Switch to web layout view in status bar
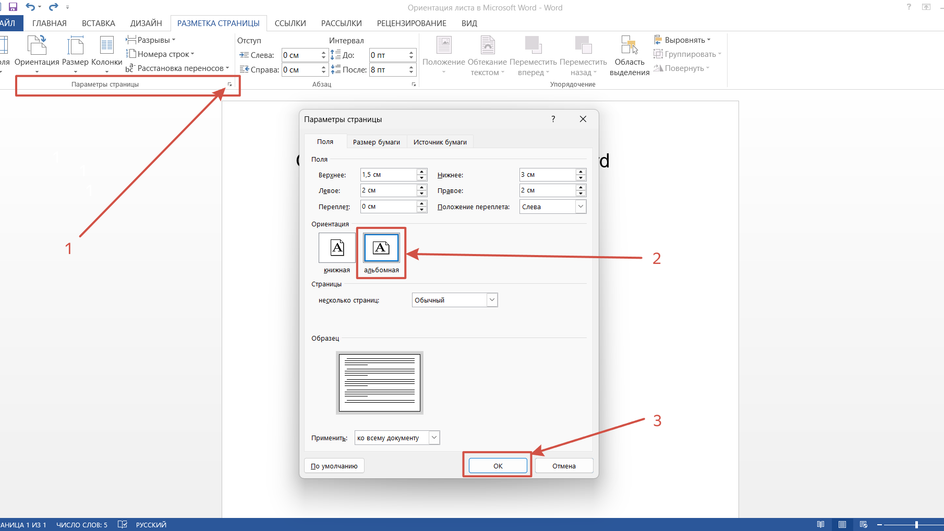Image resolution: width=944 pixels, height=531 pixels. tap(863, 525)
